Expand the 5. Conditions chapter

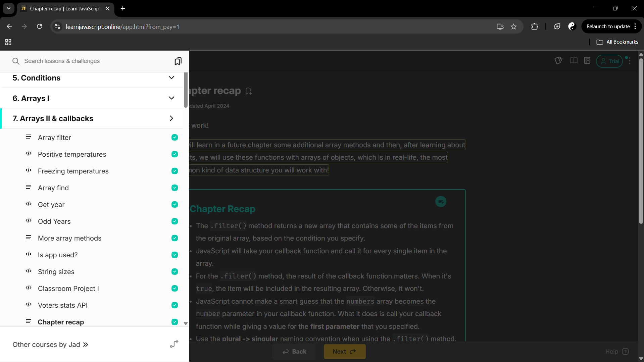pyautogui.click(x=171, y=78)
